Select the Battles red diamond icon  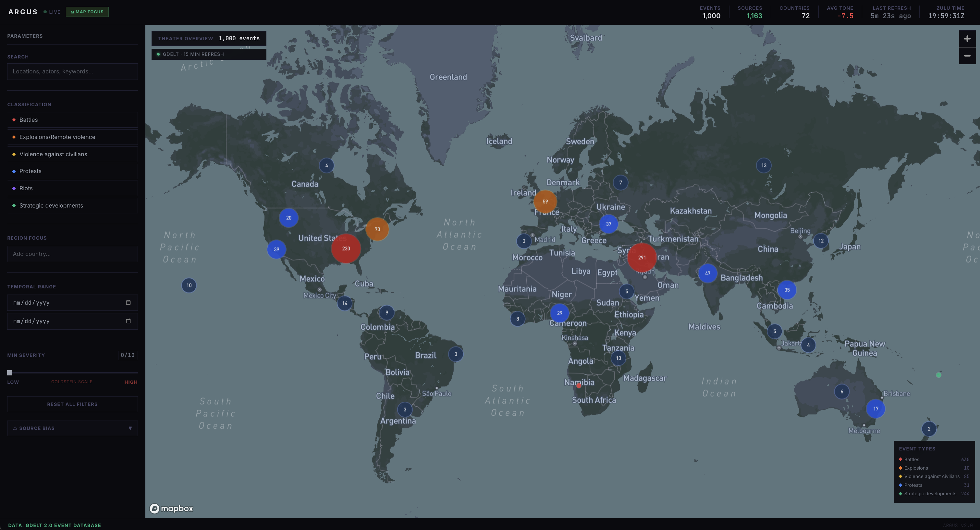[14, 120]
